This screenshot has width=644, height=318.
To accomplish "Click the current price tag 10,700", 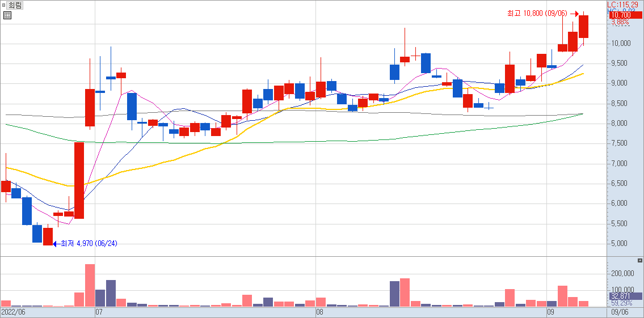I will click(x=625, y=15).
